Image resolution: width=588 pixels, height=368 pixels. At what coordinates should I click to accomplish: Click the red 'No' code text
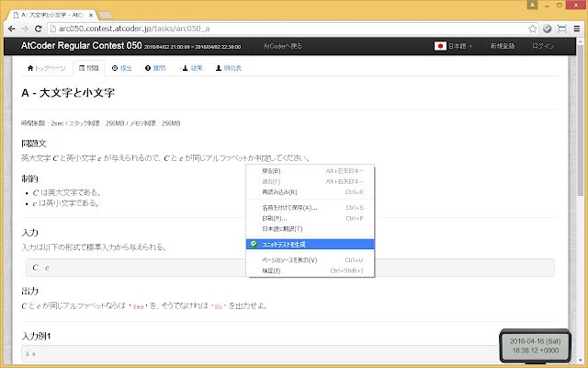[219, 306]
